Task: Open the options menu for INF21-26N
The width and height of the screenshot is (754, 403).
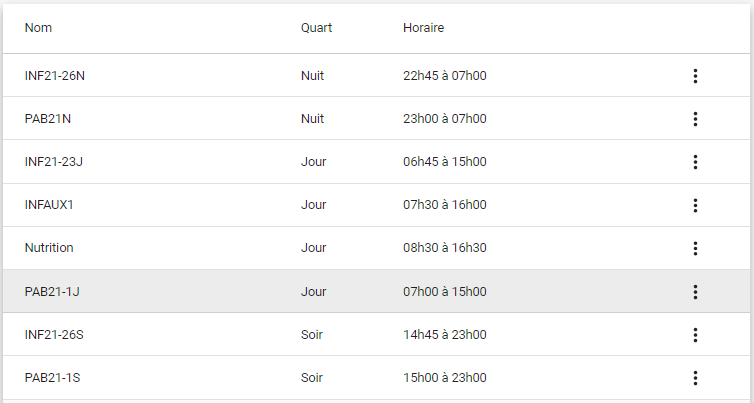Action: pos(695,76)
